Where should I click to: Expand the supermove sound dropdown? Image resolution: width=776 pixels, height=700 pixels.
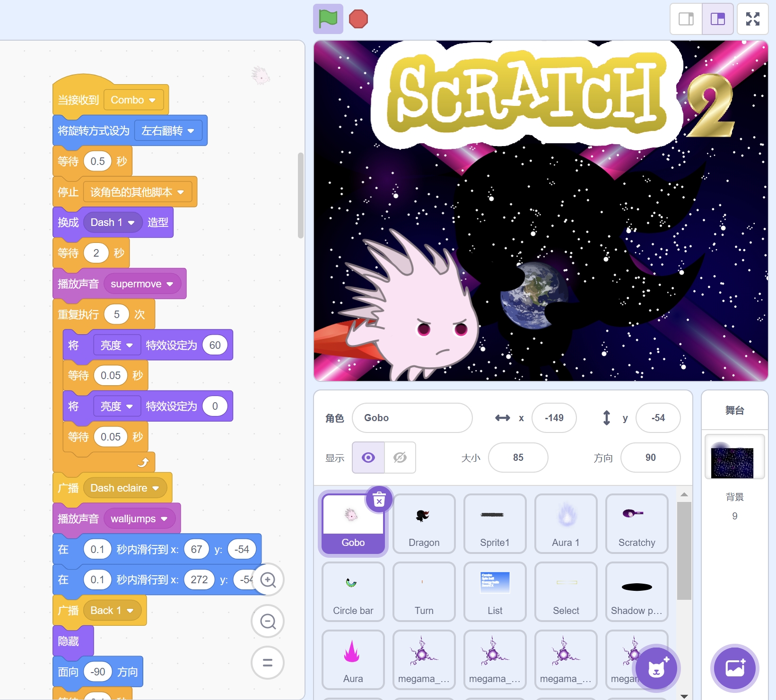142,284
